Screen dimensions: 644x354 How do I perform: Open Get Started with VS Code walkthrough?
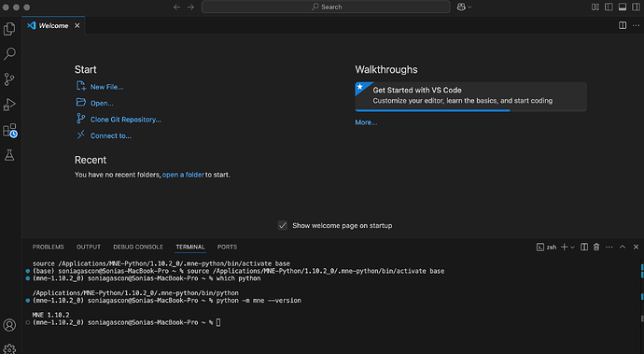470,96
